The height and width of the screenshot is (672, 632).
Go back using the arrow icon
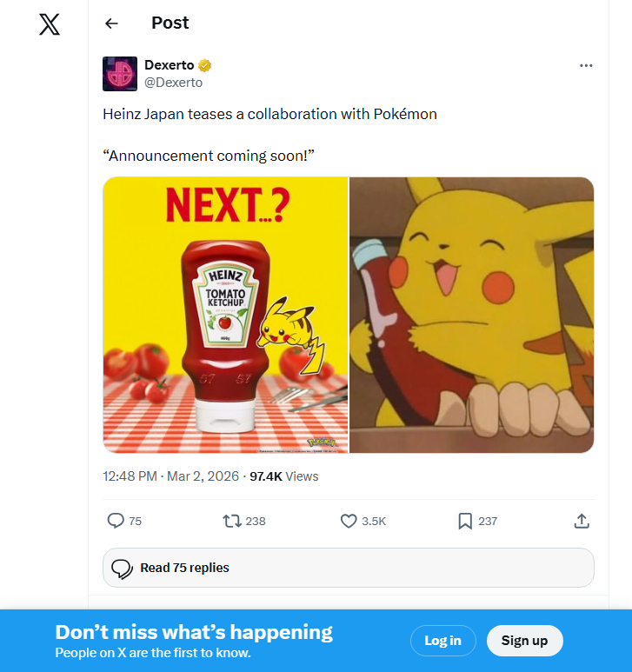point(111,23)
